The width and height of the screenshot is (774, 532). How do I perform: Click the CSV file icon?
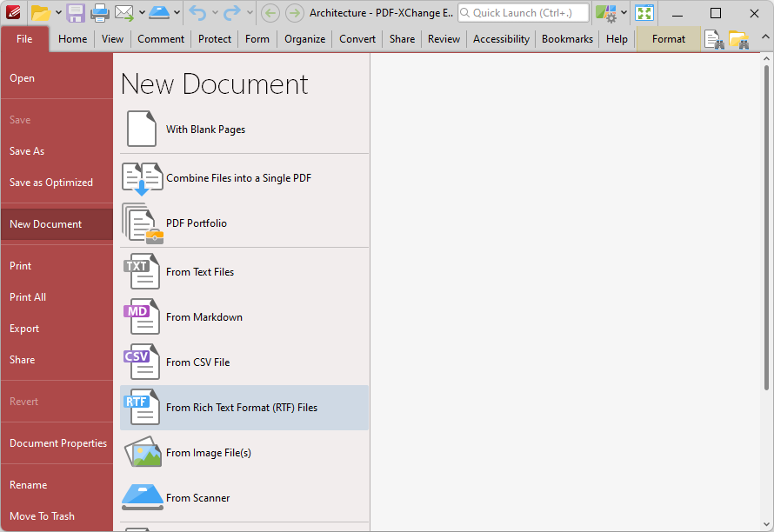(142, 362)
